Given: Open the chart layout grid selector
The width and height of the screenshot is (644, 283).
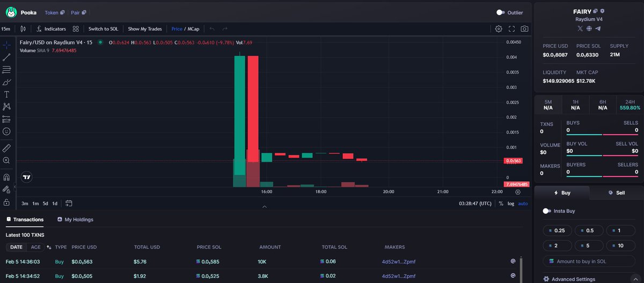Looking at the screenshot, I should tap(76, 28).
